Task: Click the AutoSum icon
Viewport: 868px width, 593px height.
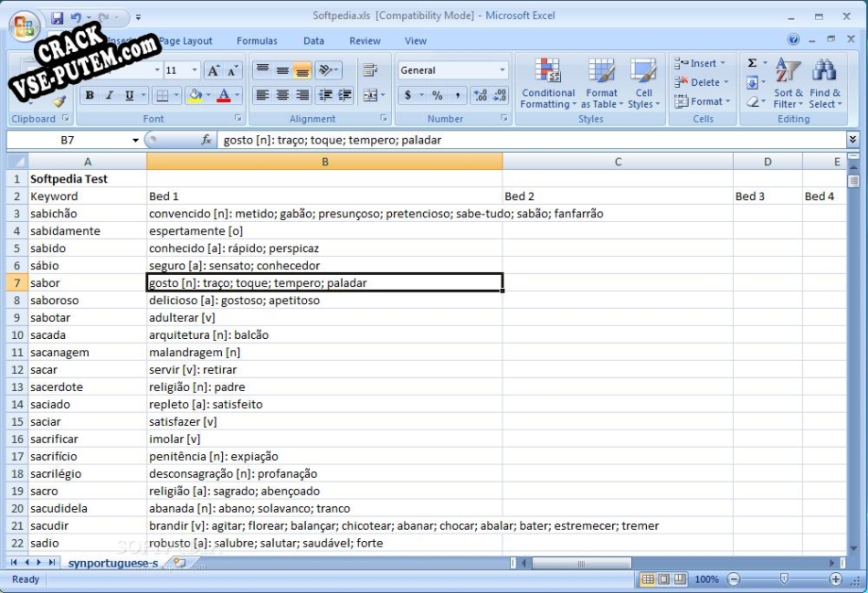Action: coord(752,62)
